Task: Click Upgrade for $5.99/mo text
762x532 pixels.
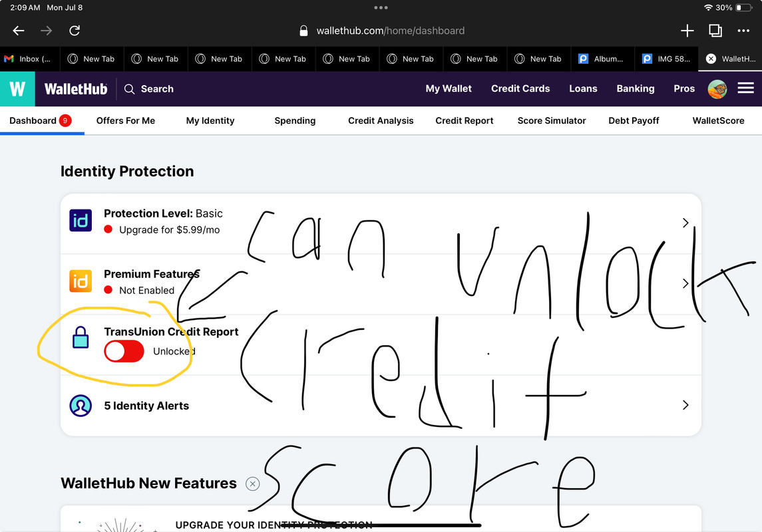Action: click(169, 229)
